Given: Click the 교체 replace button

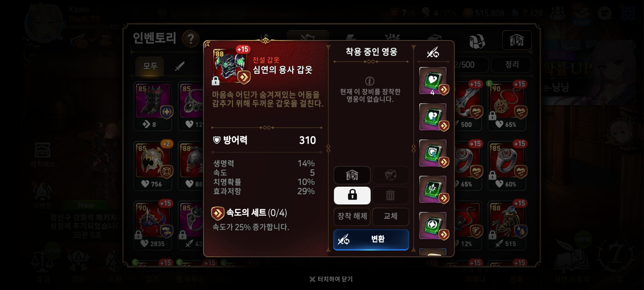Looking at the screenshot, I should click(390, 216).
